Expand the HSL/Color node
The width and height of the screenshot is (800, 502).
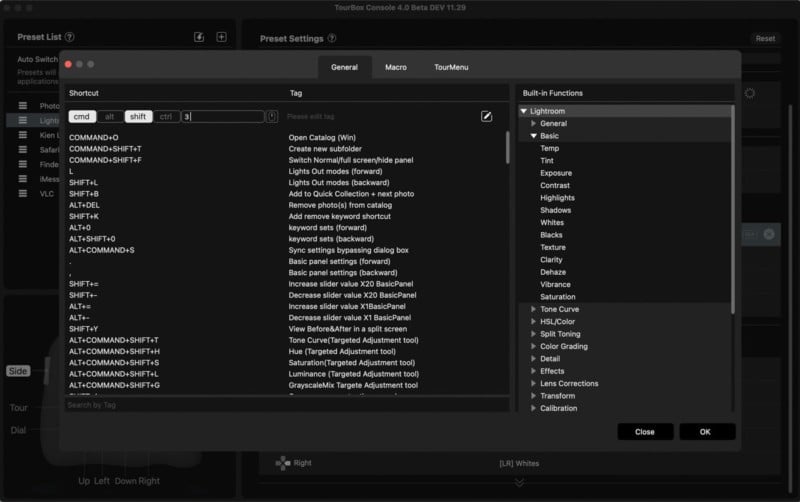click(x=533, y=321)
